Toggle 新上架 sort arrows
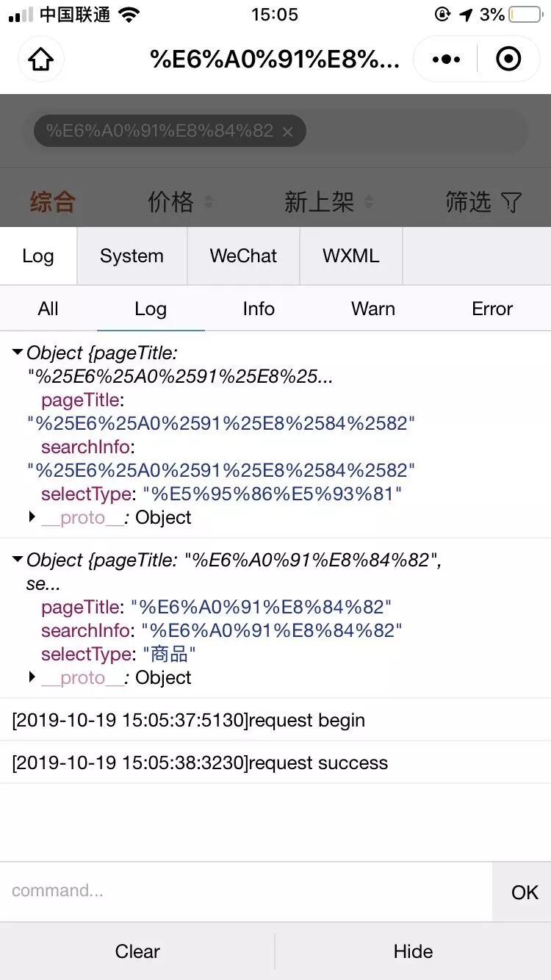 point(369,202)
